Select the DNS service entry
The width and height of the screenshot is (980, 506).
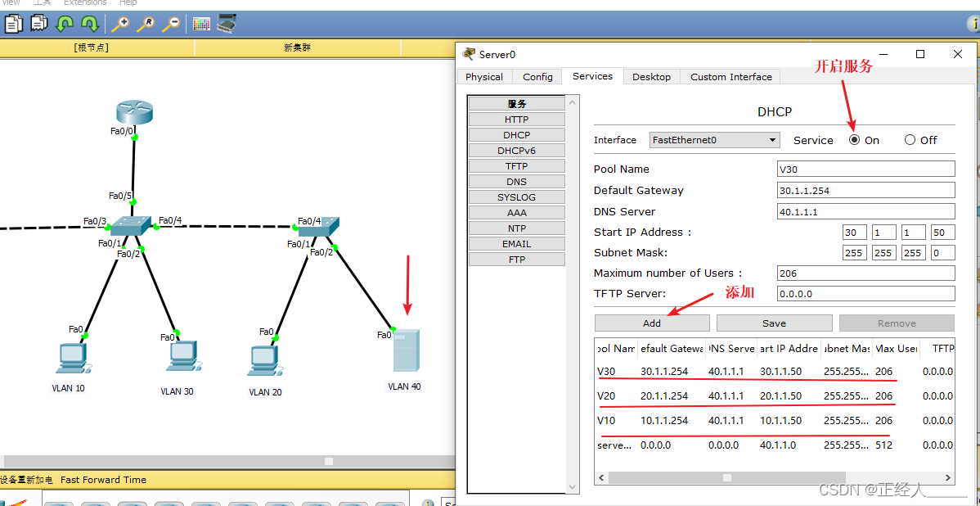click(x=516, y=181)
